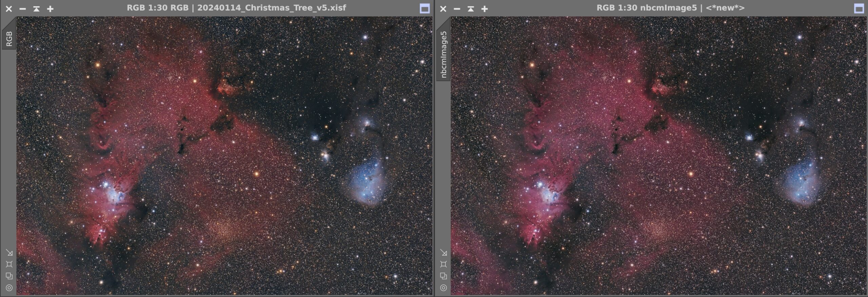Close the Christmas_Tree_v5.xisf image window
This screenshot has height=297, width=868.
[x=9, y=9]
